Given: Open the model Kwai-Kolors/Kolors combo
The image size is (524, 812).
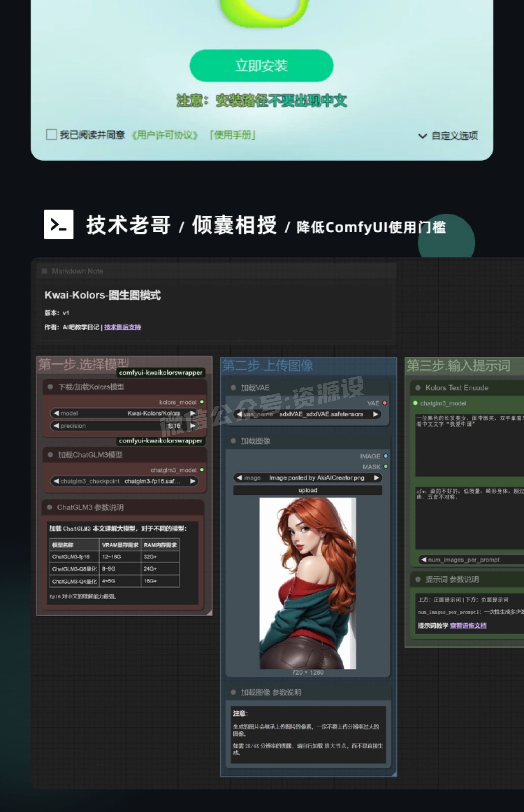Looking at the screenshot, I should (124, 413).
